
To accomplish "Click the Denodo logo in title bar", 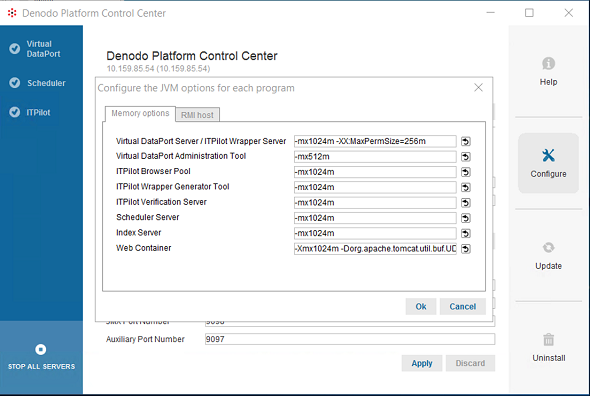I will tap(12, 13).
